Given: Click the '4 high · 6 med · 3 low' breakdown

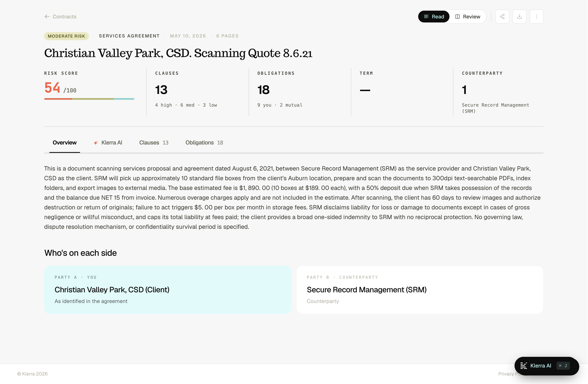Looking at the screenshot, I should click(186, 105).
